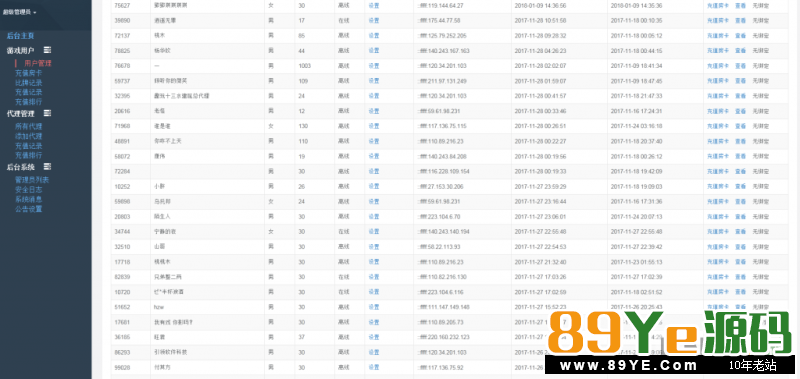
Task: Select 用户管理 in the sidebar
Action: 38,63
